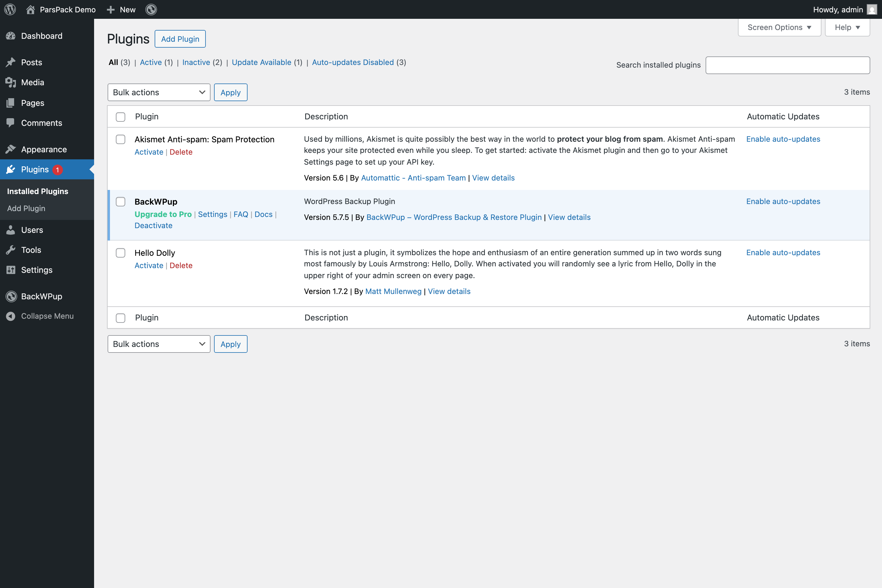Deactivate the BackWPup plugin
This screenshot has width=882, height=588.
153,225
